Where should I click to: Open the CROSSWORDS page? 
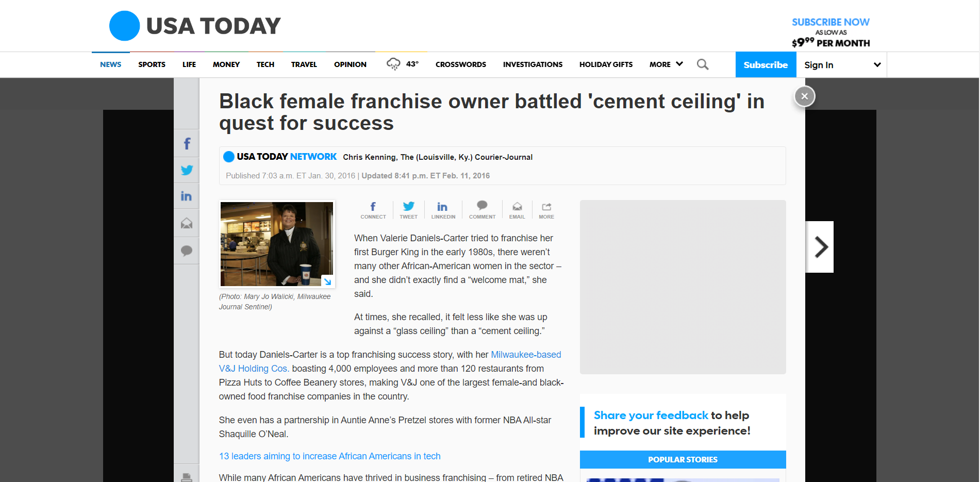461,64
